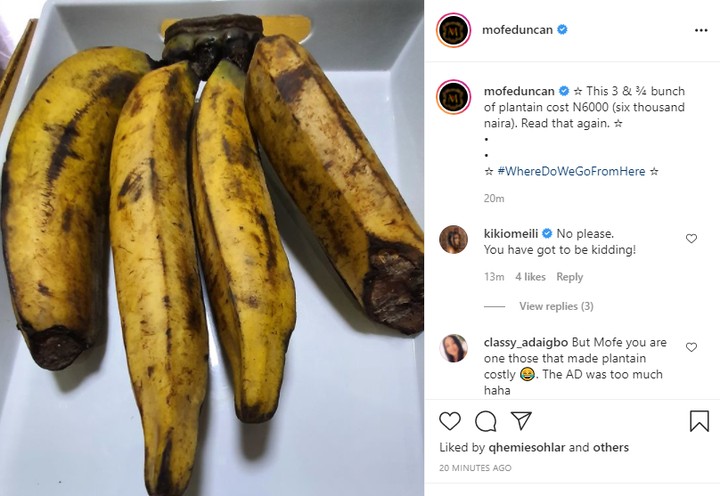Click the 20 MINUTES AGO timestamp

tap(475, 468)
